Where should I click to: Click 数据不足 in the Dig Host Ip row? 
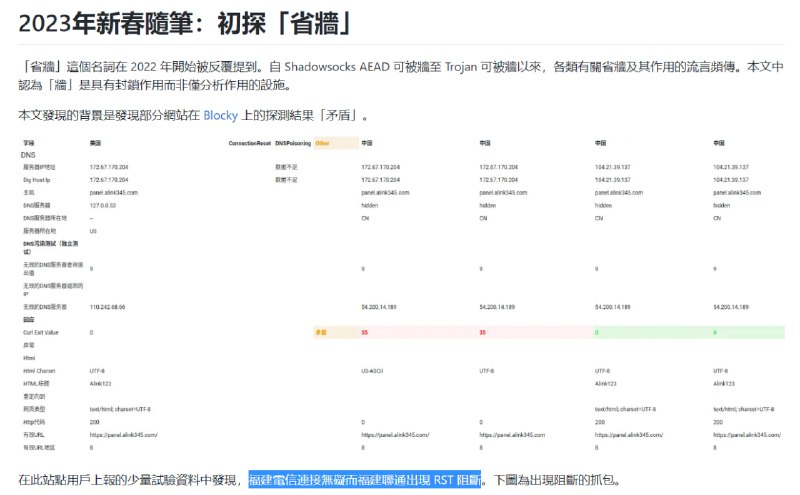point(286,180)
